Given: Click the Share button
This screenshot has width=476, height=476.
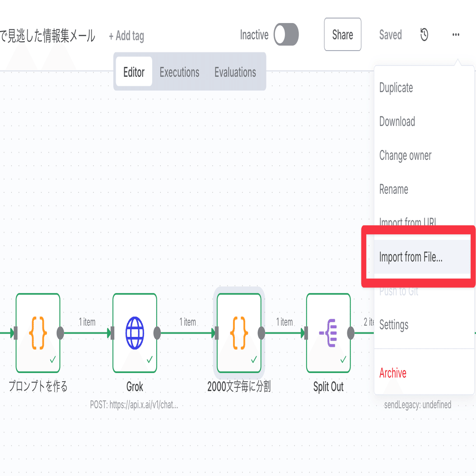Looking at the screenshot, I should coord(342,35).
